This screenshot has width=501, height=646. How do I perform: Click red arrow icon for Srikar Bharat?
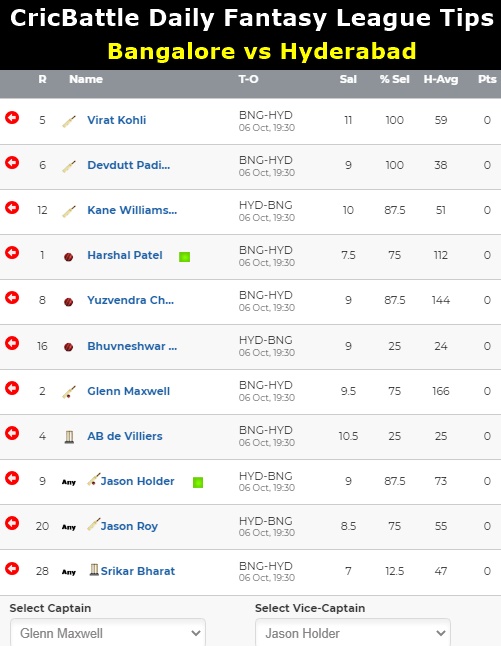pos(12,569)
